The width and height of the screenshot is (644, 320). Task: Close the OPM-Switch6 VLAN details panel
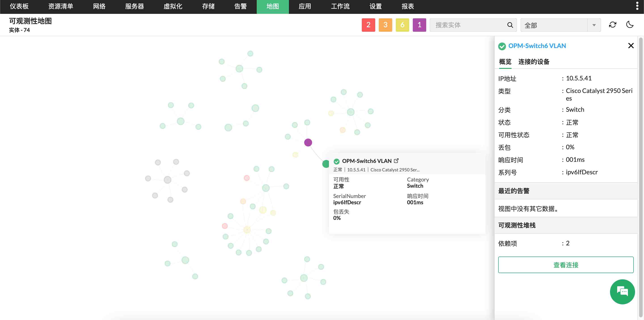point(631,45)
